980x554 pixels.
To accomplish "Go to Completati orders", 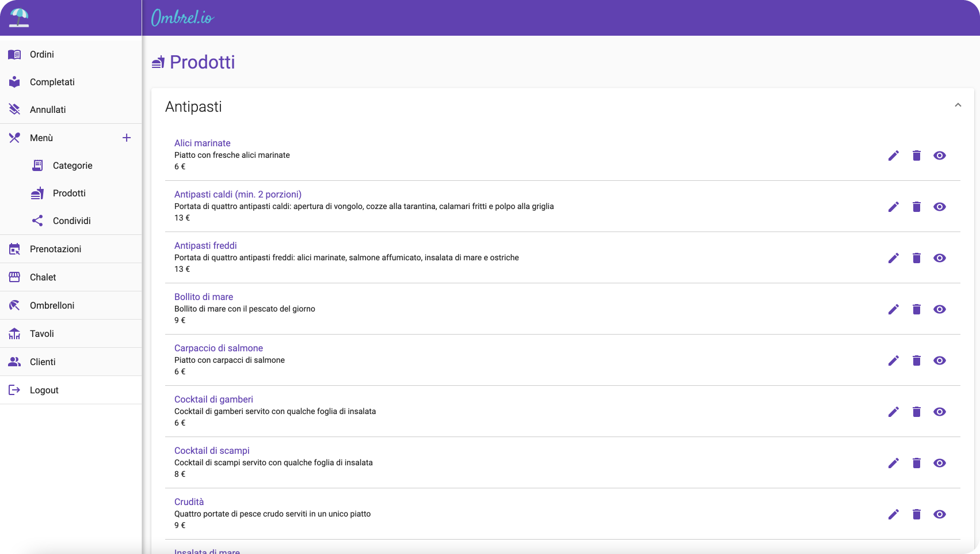I will tap(71, 82).
